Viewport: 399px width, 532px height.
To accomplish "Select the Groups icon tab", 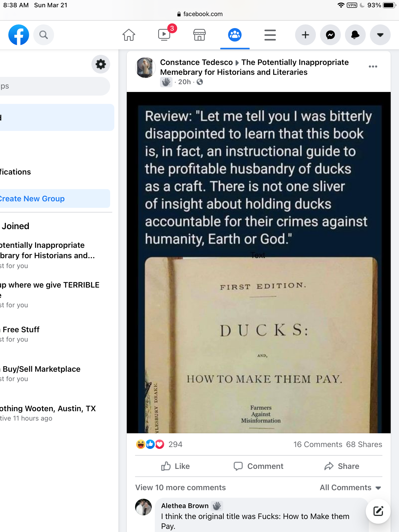I will pos(235,35).
